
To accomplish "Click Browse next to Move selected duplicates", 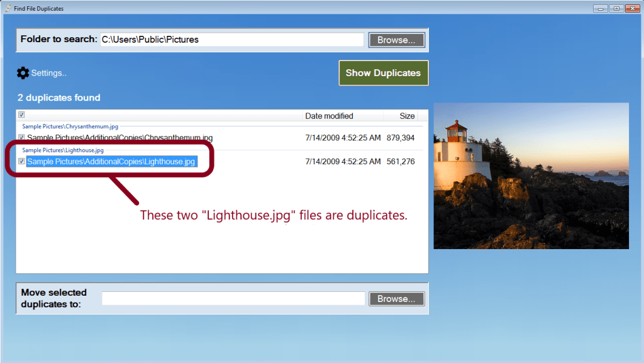I will (x=396, y=299).
